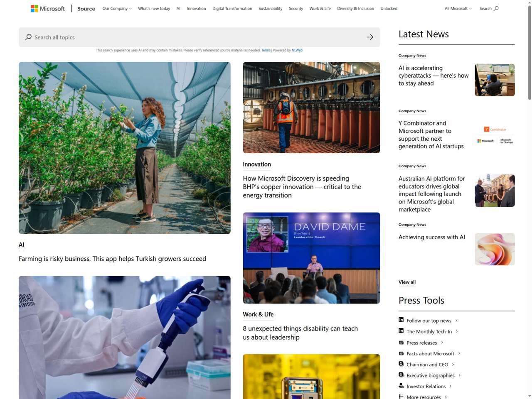Open the More resources link
532x399 pixels.
coord(424,397)
